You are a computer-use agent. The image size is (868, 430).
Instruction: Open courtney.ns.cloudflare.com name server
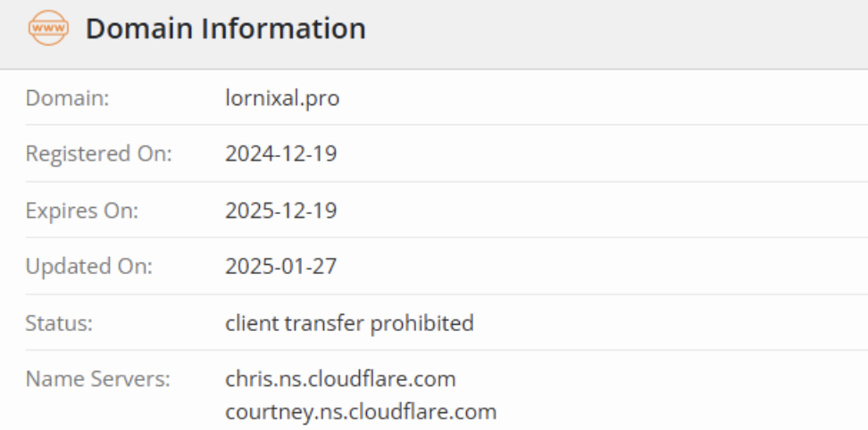[x=361, y=412]
